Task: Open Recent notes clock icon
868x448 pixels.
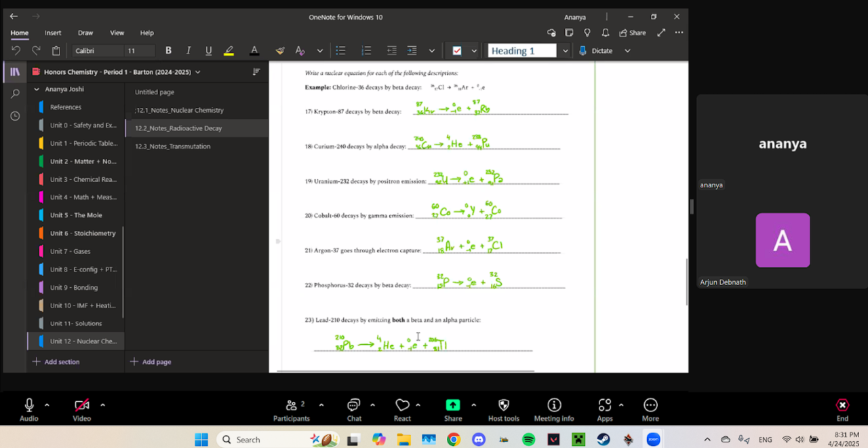Action: tap(15, 116)
